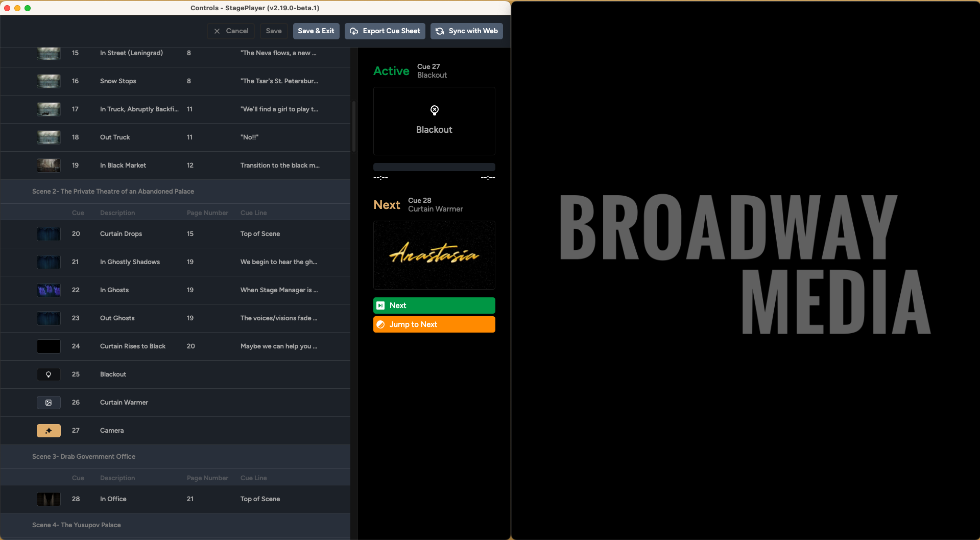
Task: Open cue 16 Snow Stops thumbnail
Action: (x=49, y=81)
